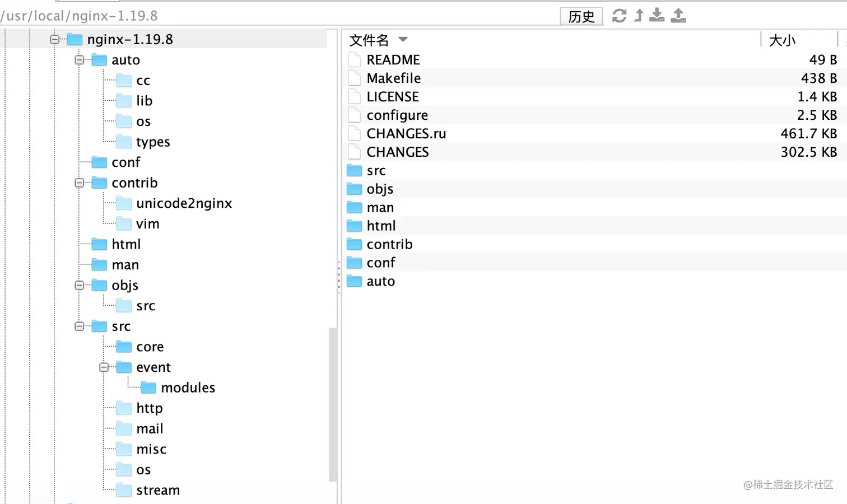
Task: Open the LICENSE file entry
Action: [x=392, y=96]
